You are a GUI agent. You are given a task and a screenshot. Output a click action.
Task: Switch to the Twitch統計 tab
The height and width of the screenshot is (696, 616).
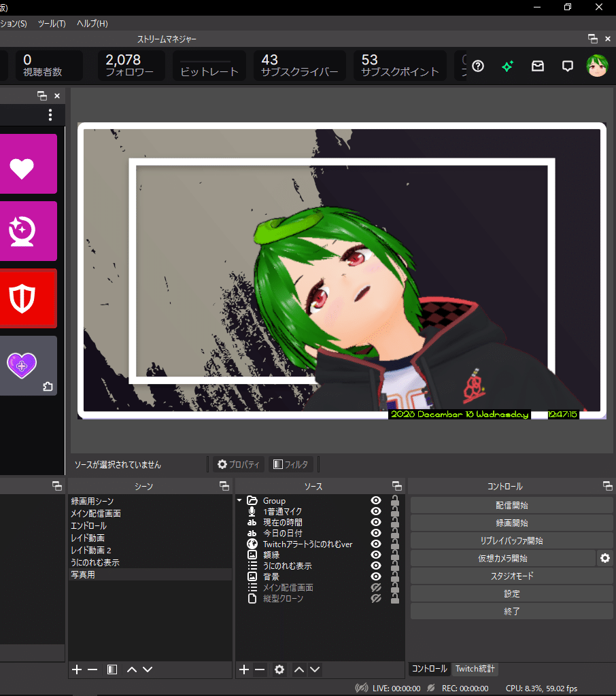[475, 669]
